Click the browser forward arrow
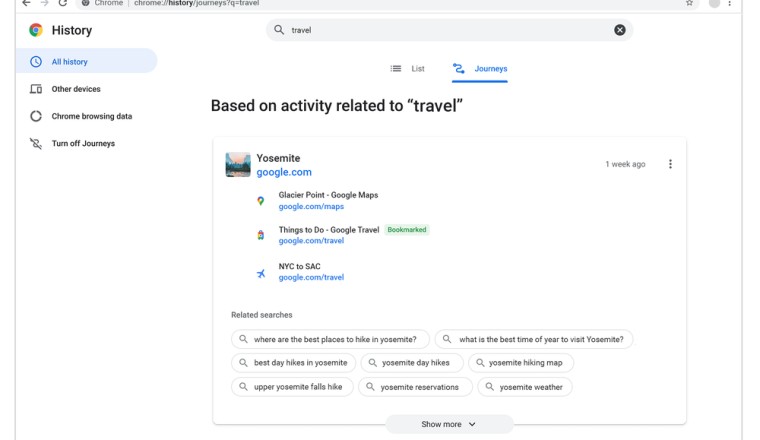760x440 pixels. [x=45, y=3]
